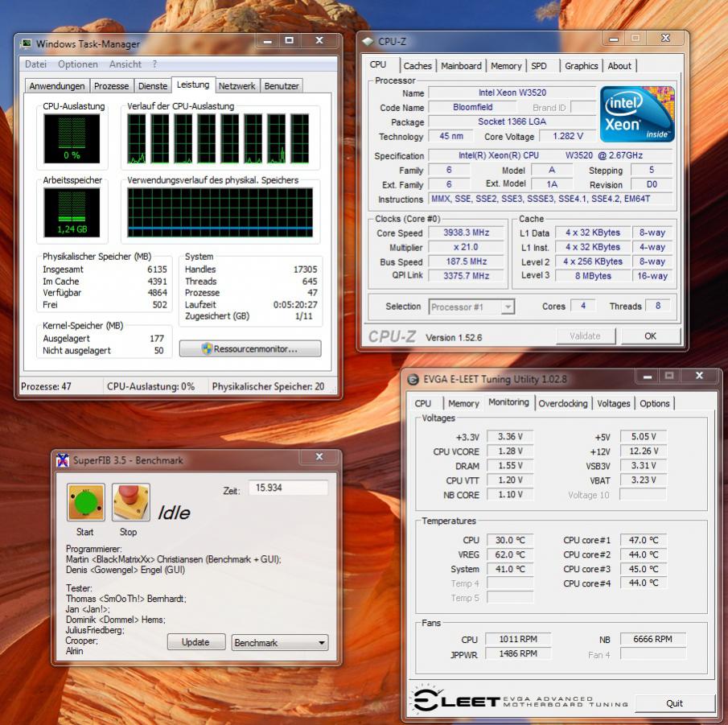Switch to the Prozesse tab
This screenshot has height=725, width=728.
112,86
